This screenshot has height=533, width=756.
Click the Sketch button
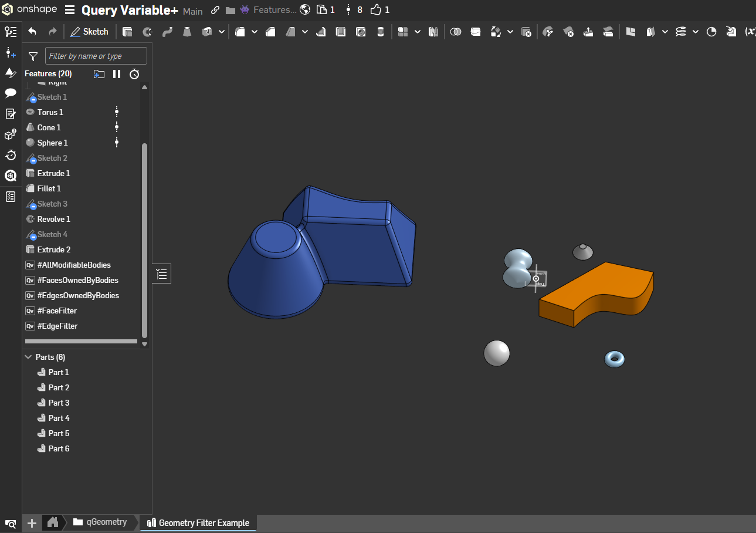(89, 32)
